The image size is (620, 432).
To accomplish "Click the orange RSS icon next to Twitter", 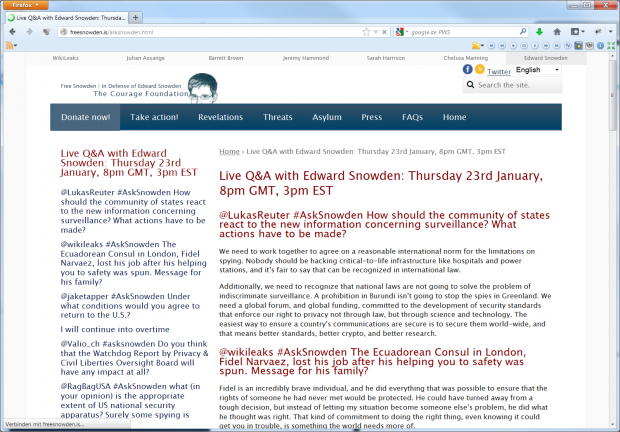I will [480, 70].
